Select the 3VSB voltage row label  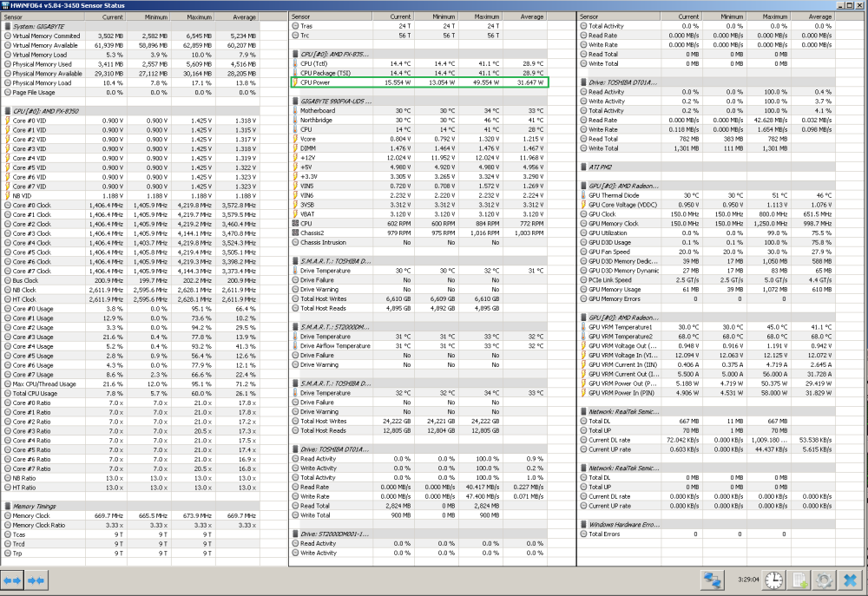point(307,205)
